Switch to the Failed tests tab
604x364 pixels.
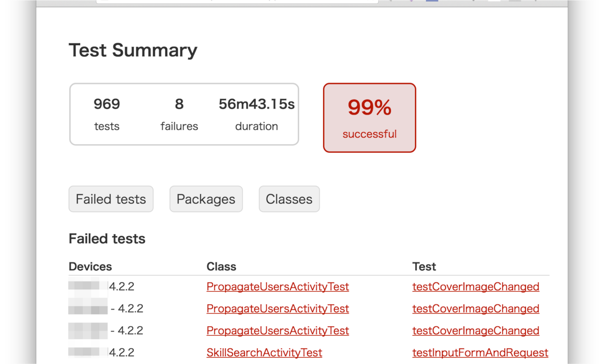tap(111, 199)
